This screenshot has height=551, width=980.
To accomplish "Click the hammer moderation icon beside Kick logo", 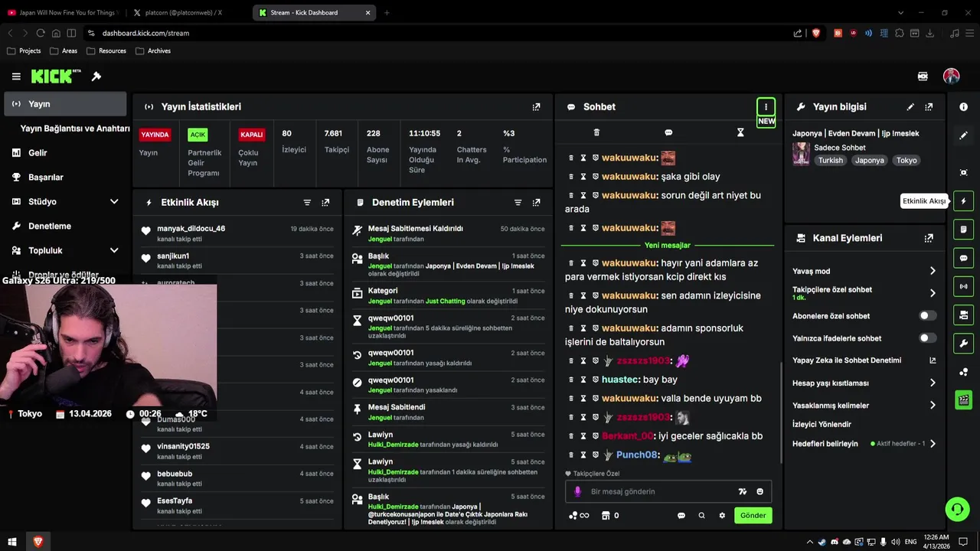I will [x=96, y=77].
